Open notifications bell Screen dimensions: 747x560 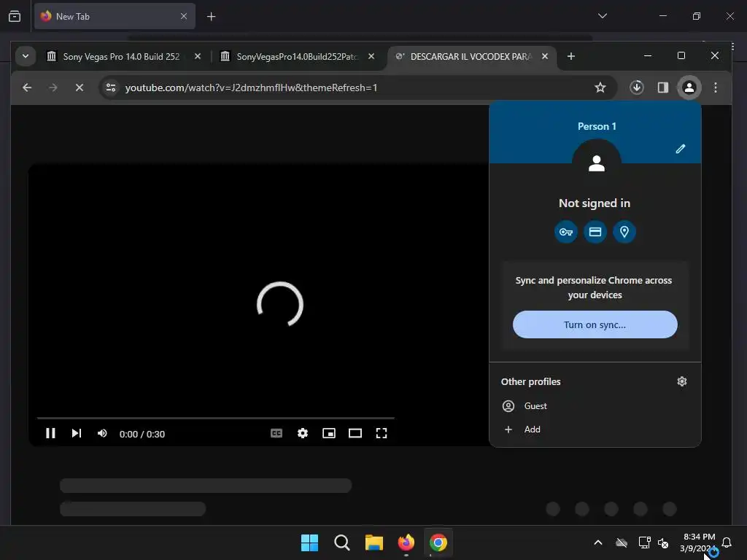tap(727, 542)
